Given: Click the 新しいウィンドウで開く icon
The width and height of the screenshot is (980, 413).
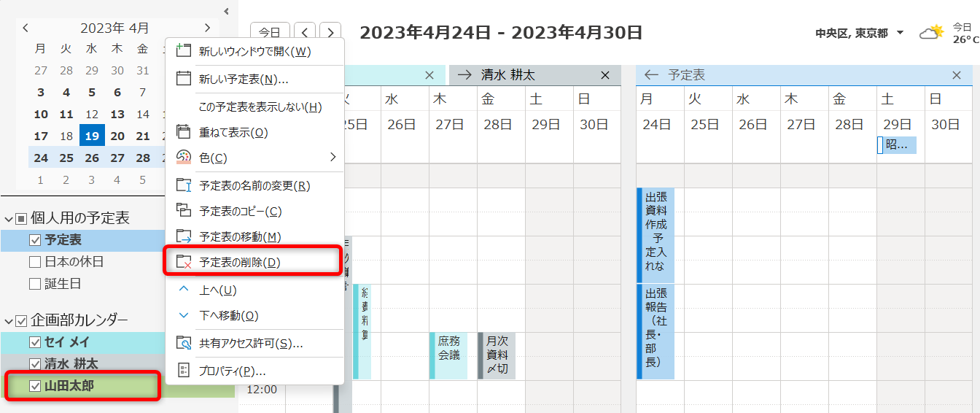Looking at the screenshot, I should [x=184, y=50].
